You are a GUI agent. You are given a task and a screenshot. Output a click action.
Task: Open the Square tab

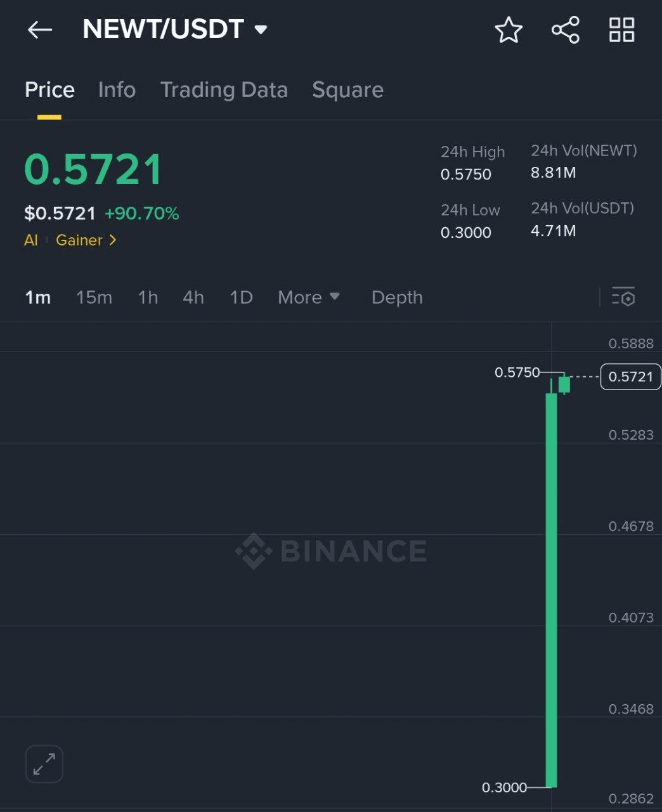coord(347,90)
